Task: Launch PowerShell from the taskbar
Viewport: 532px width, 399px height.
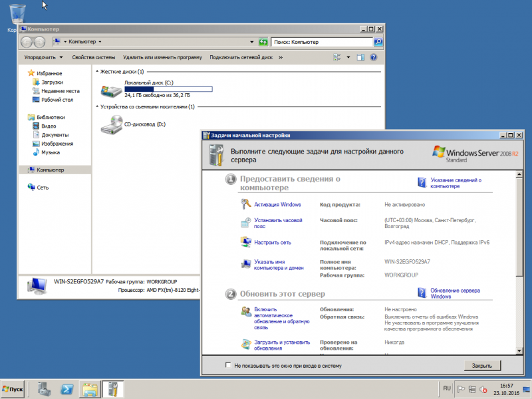Action: click(67, 389)
